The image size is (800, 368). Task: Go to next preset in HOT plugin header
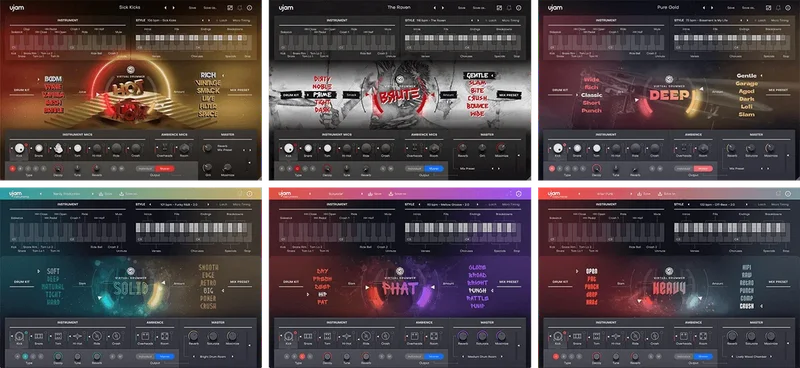[x=174, y=8]
